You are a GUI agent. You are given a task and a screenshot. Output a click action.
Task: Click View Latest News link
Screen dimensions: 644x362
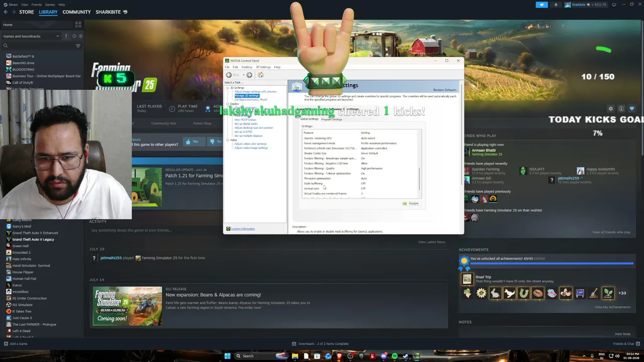click(432, 242)
